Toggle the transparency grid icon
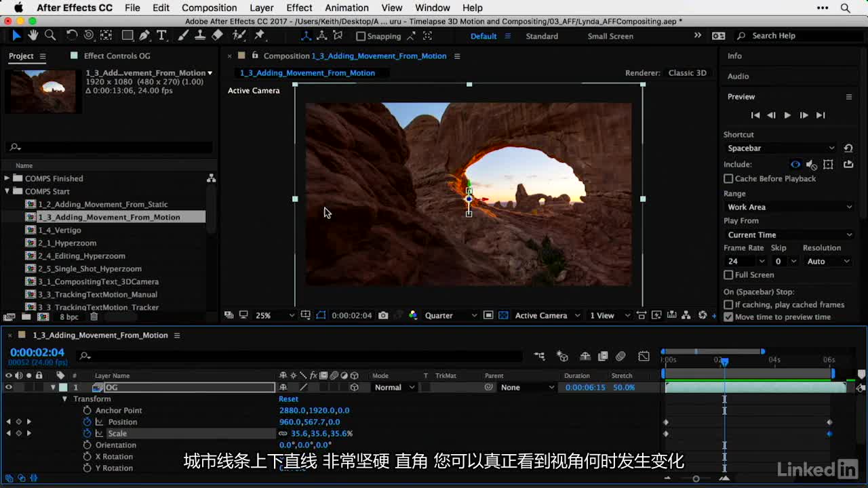Image resolution: width=868 pixels, height=488 pixels. [503, 315]
